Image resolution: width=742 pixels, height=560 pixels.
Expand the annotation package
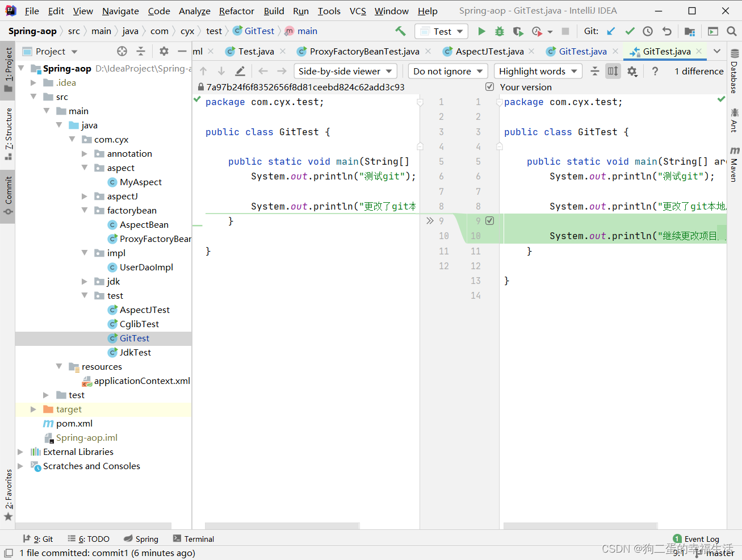pyautogui.click(x=85, y=154)
